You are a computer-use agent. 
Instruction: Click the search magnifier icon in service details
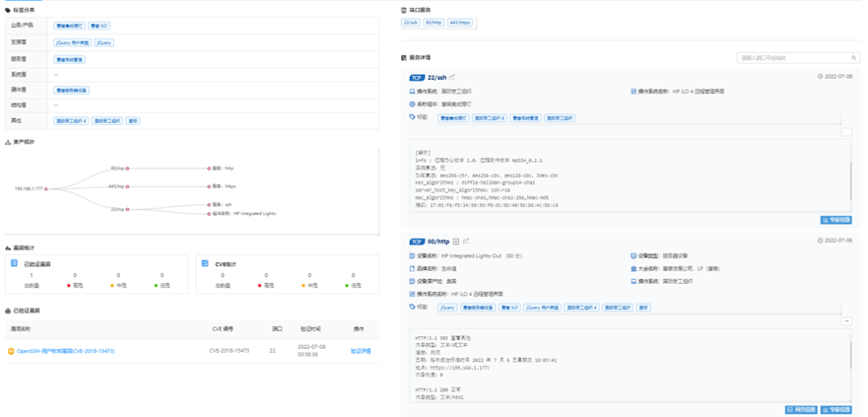(854, 58)
